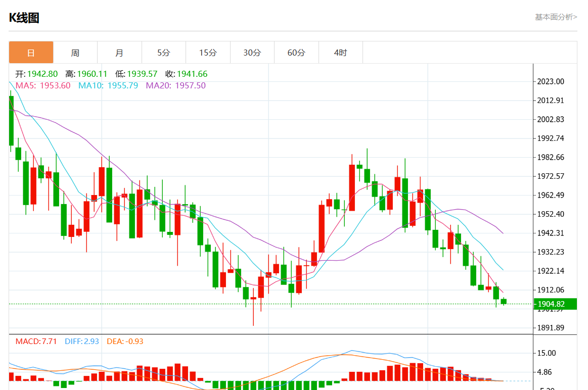Click the 1912.06 price axis label
This screenshot has width=588, height=390.
coord(551,289)
